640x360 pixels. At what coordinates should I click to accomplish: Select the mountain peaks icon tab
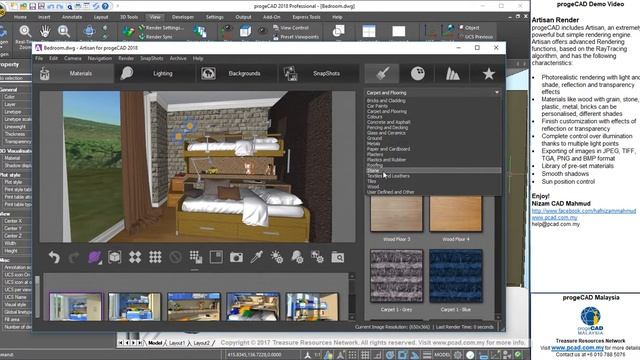click(x=453, y=73)
